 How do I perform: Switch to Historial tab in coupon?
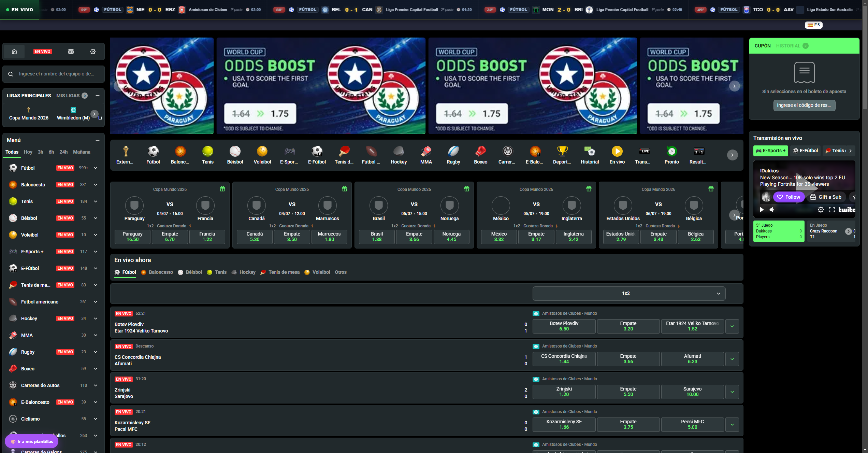[x=792, y=46]
